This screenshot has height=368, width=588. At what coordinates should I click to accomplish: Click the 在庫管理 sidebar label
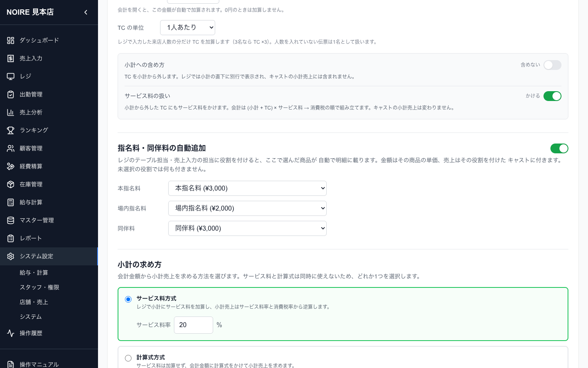point(31,184)
